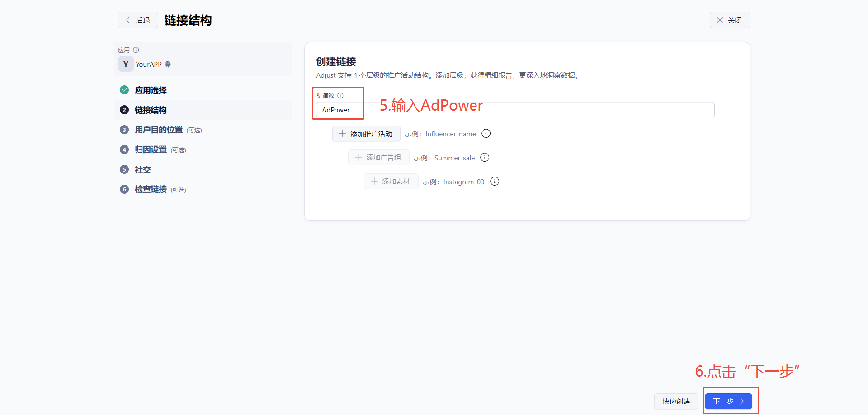Click the 示例: Instagram_03 text
The height and width of the screenshot is (415, 868).
tap(453, 182)
